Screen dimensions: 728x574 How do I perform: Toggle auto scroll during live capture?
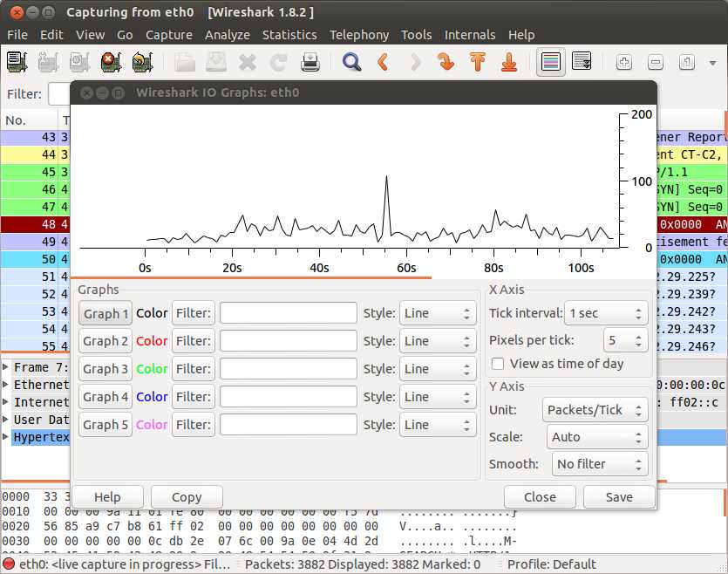coord(582,62)
